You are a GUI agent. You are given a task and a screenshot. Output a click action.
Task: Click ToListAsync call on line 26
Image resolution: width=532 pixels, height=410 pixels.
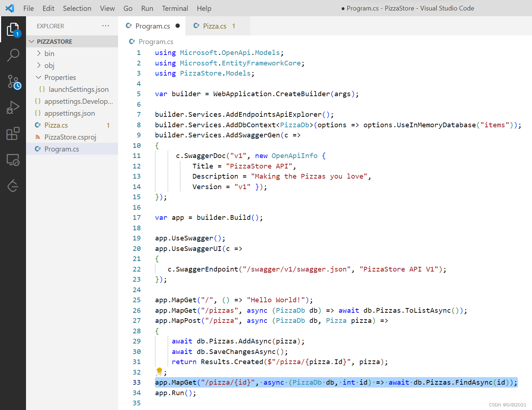pyautogui.click(x=428, y=311)
